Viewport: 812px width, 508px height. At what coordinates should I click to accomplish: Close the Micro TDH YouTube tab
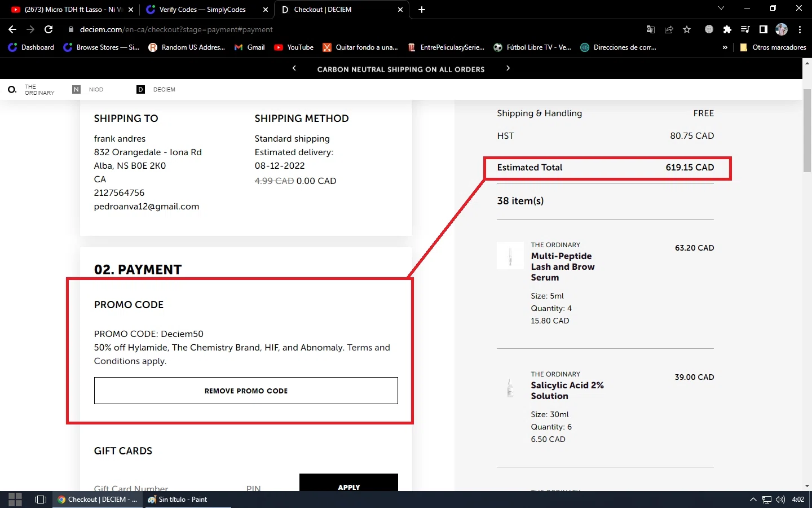(x=131, y=10)
